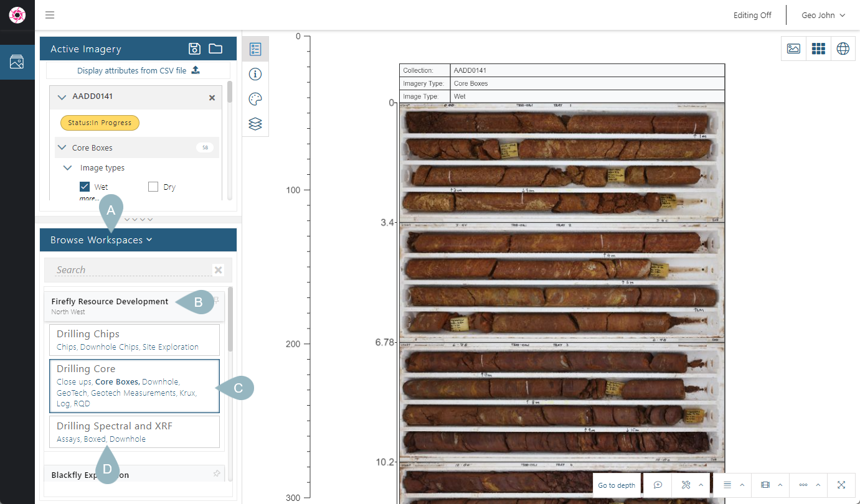This screenshot has height=504, width=860.
Task: Open the Drilling Chips workspace
Action: (x=135, y=340)
